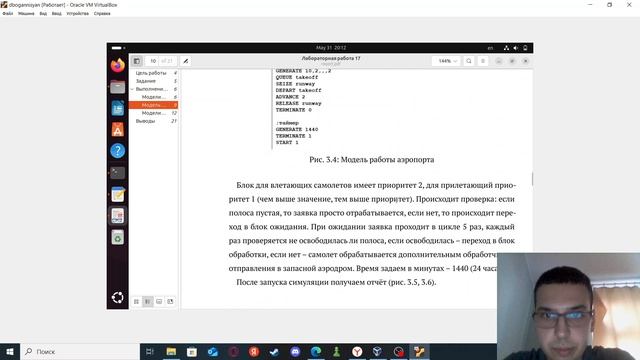640x360 pixels.
Task: Open Microsoft Store on the Windows taskbar
Action: click(192, 351)
